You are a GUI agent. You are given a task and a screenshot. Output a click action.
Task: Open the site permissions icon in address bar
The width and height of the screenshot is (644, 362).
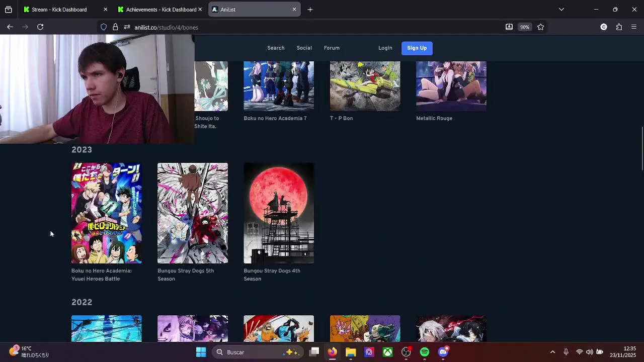127,27
